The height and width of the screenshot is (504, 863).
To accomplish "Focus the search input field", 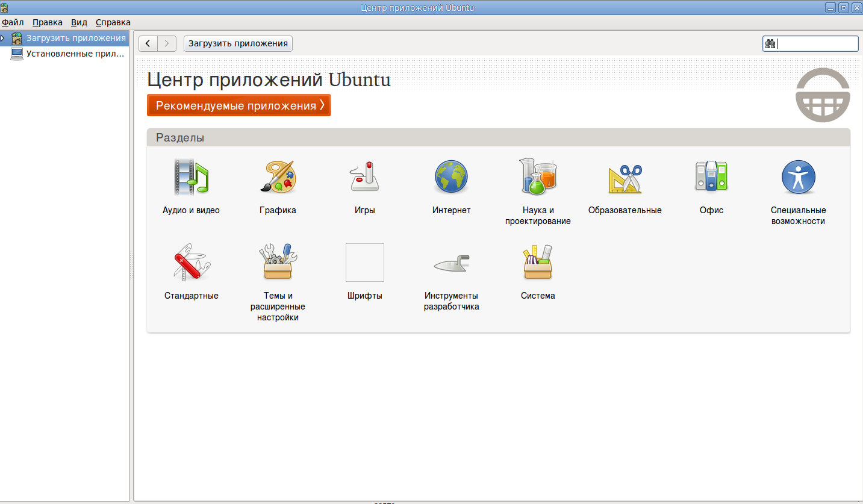I will tap(811, 43).
